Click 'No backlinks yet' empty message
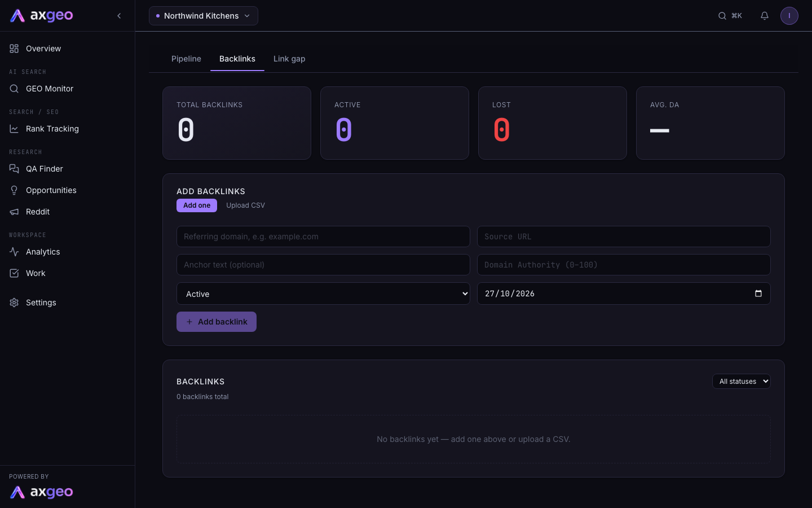Viewport: 812px width, 508px height. (x=474, y=439)
